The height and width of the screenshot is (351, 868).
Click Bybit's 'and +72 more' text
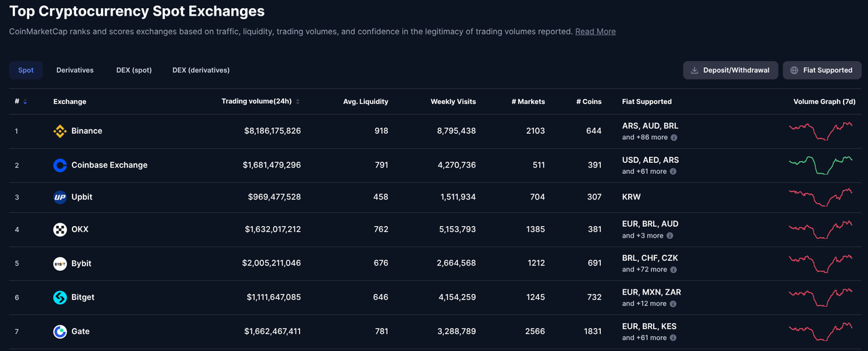tap(644, 270)
